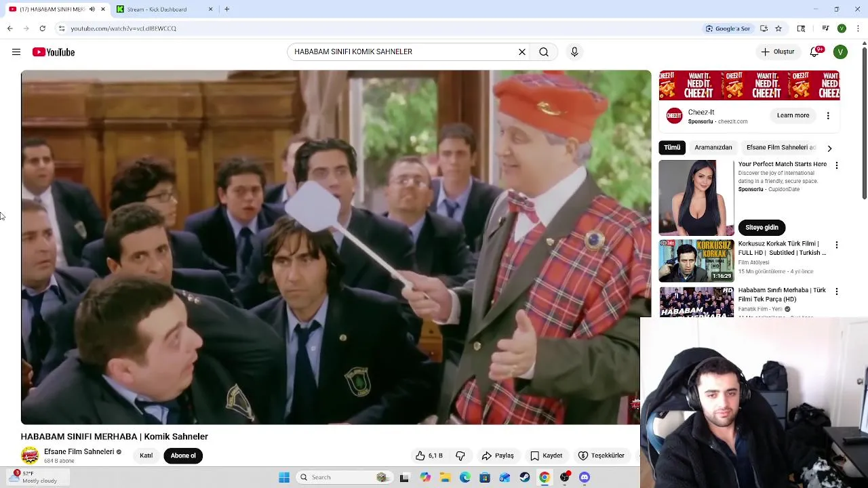Close the Kick Dashboard browser tab
The width and height of the screenshot is (868, 488).
pos(210,9)
